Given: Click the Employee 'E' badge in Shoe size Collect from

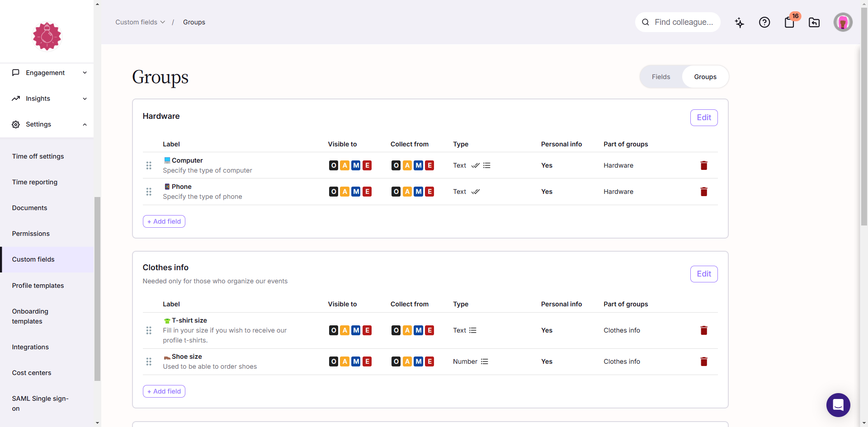Looking at the screenshot, I should tap(430, 361).
